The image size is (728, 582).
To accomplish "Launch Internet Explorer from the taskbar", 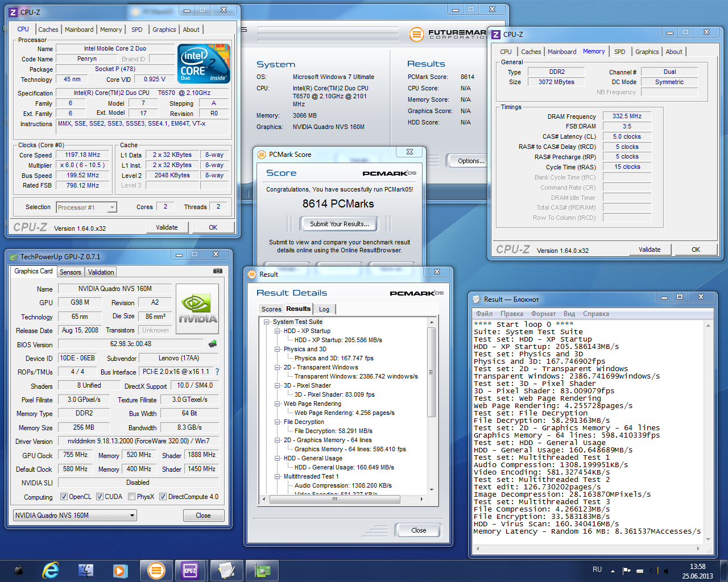I will click(51, 570).
